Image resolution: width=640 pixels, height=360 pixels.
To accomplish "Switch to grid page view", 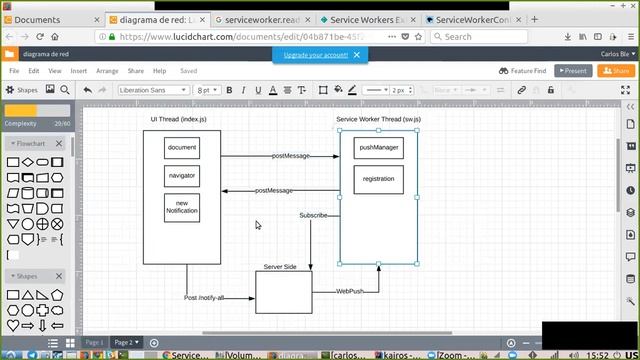I will coord(70,343).
